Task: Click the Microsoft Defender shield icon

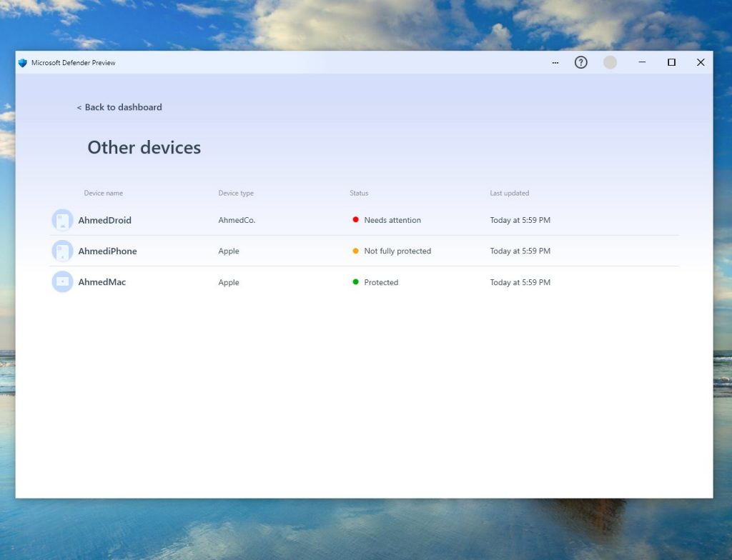Action: (23, 63)
